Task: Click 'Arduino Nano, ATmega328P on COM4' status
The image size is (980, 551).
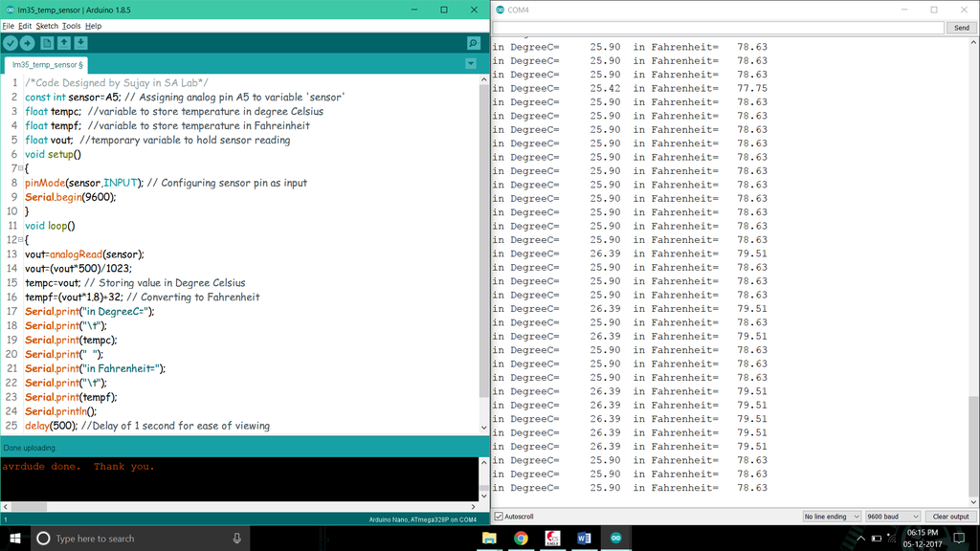Action: coord(422,519)
